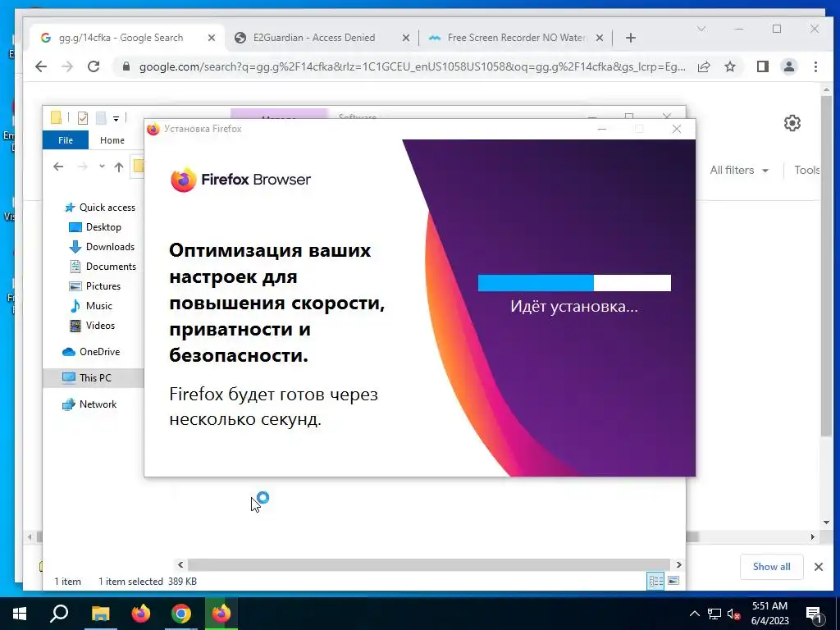840x630 pixels.
Task: Select active Firefox installer taskbar icon
Action: 221,614
